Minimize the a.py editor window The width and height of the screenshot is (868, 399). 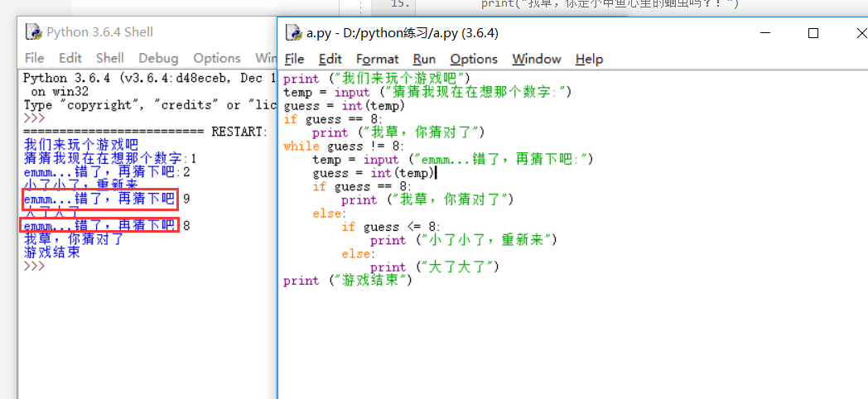(x=765, y=33)
